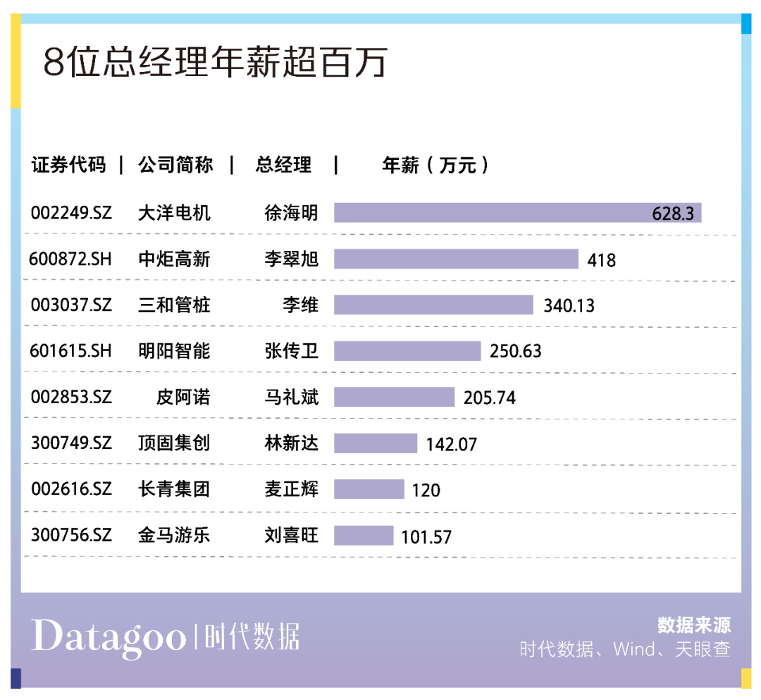Select company name 大洋电机

point(174,213)
